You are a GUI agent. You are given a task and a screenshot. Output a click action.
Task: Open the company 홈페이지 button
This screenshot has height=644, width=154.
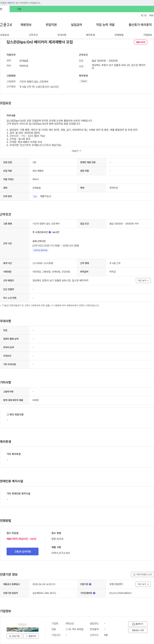(x=138, y=624)
